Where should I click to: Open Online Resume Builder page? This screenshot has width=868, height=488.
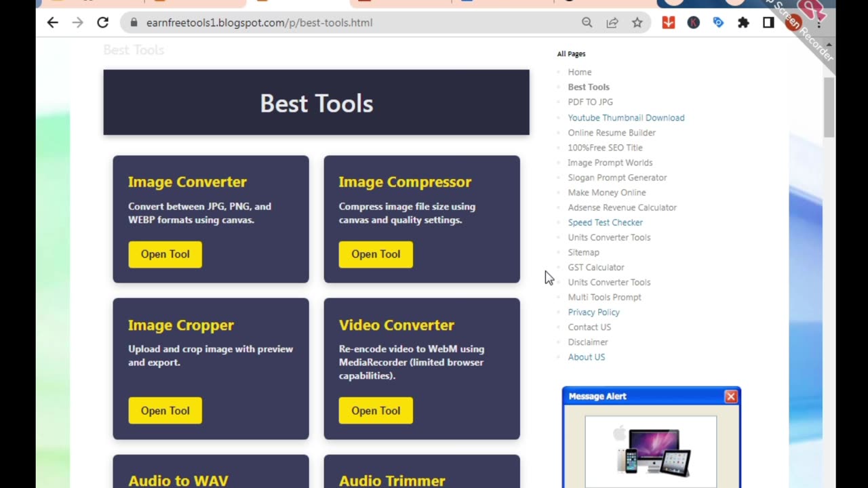point(612,133)
